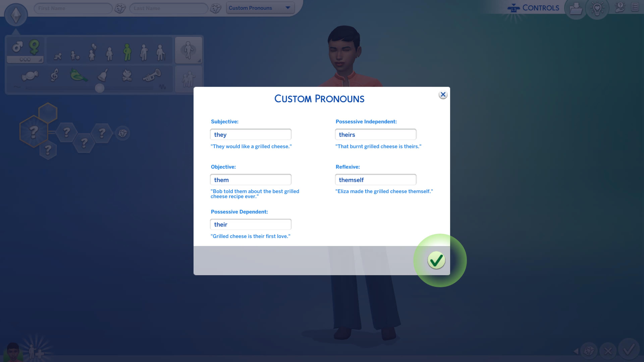The width and height of the screenshot is (644, 362).
Task: Randomize first name with the dice icon
Action: [120, 8]
